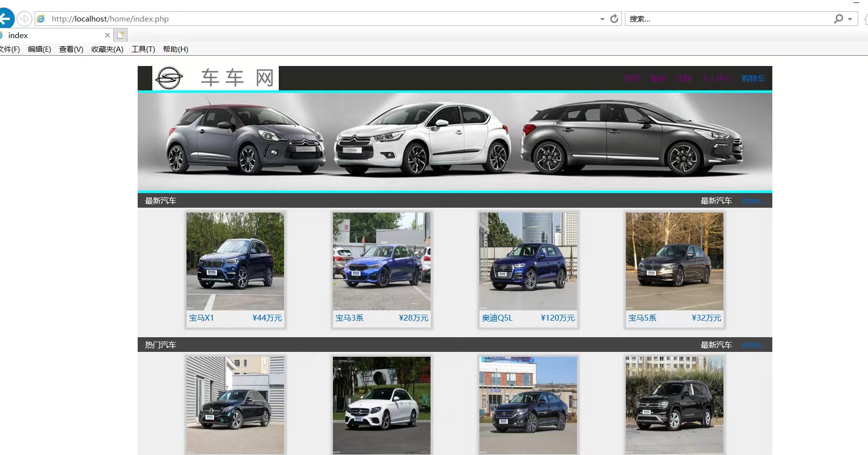This screenshot has width=868, height=455.
Task: Open the 奥迪Q5L car photo
Action: click(x=528, y=261)
